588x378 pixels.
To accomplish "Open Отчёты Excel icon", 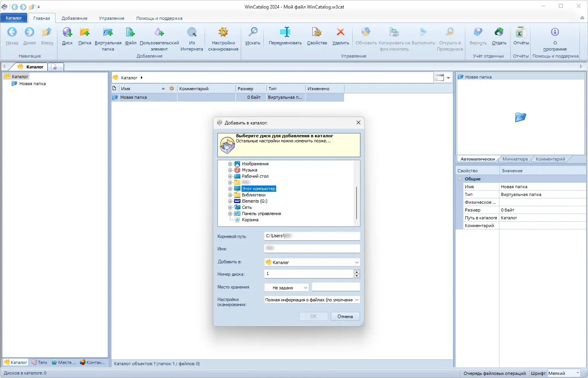I will (x=521, y=32).
